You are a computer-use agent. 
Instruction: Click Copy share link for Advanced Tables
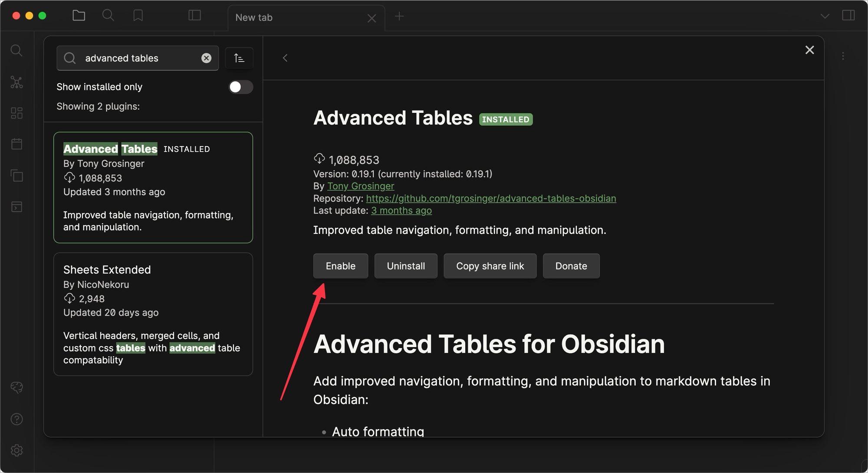pyautogui.click(x=490, y=266)
